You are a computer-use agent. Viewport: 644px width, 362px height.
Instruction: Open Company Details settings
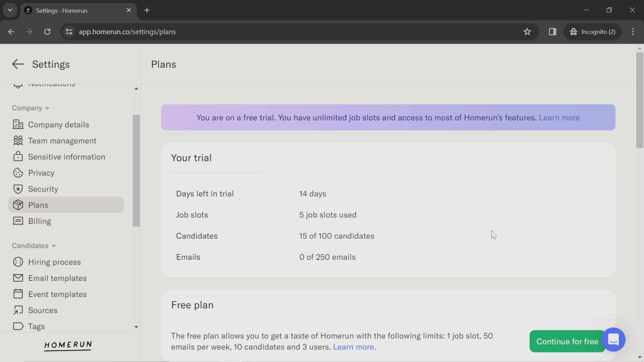click(x=58, y=124)
